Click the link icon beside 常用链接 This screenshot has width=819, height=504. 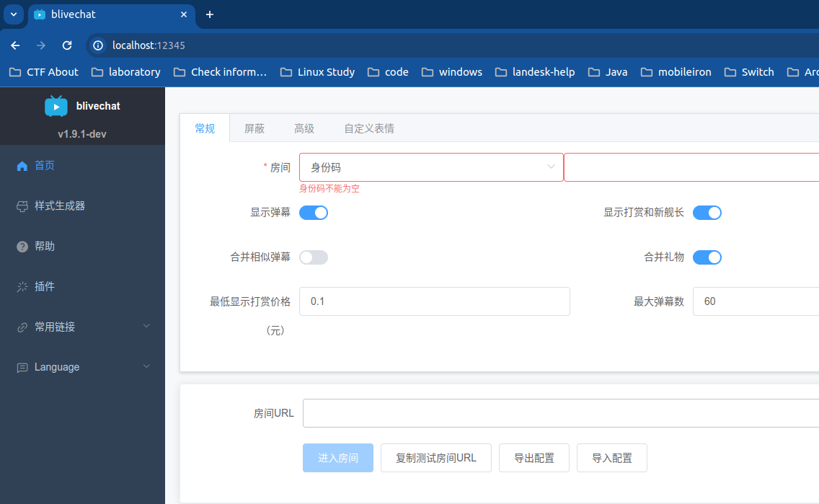point(22,327)
